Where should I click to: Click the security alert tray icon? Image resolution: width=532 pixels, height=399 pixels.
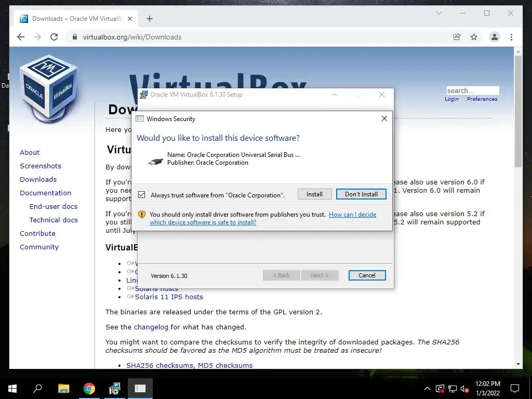(x=440, y=389)
